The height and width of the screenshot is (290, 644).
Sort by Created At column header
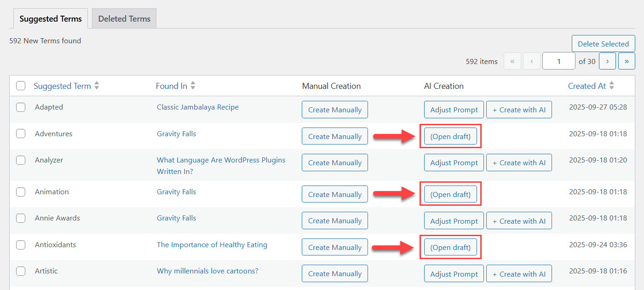(587, 86)
